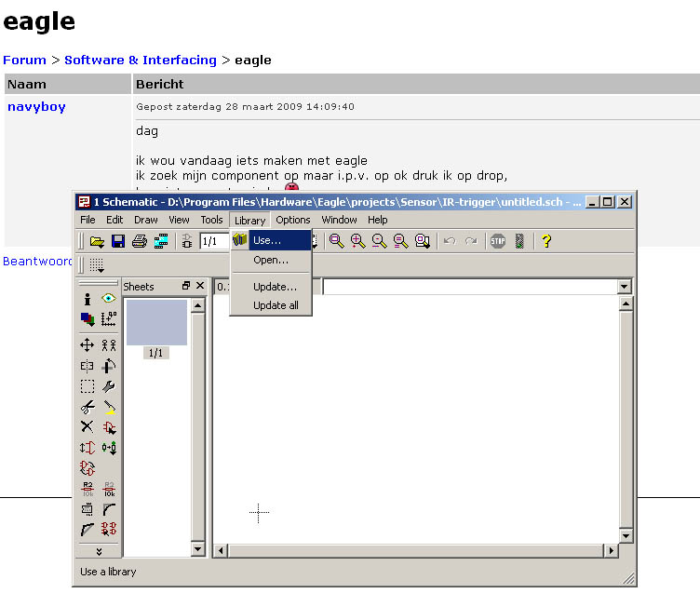700x593 pixels.
Task: Activate the Change wrench tool
Action: click(x=109, y=386)
